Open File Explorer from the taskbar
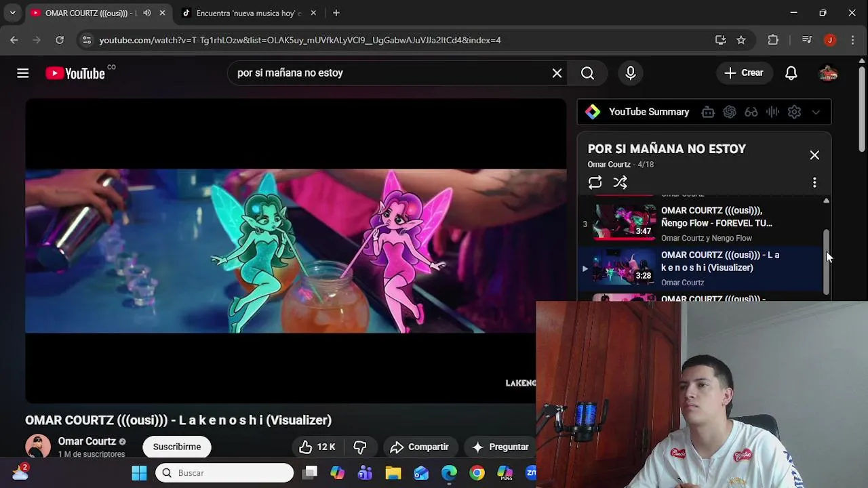Viewport: 868px width, 488px height. pos(393,472)
